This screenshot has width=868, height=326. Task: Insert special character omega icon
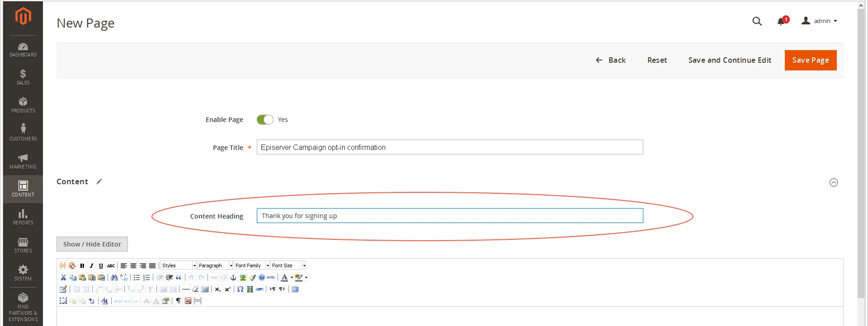(x=240, y=289)
